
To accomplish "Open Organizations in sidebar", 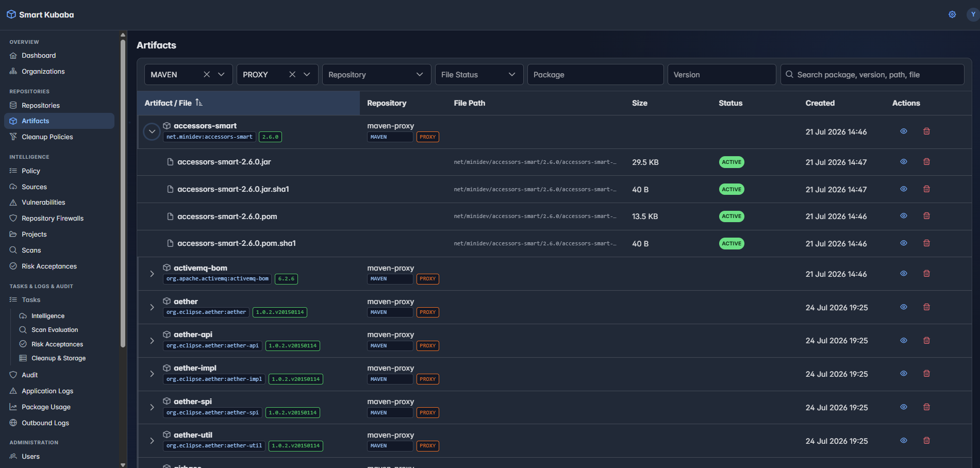I will tap(59, 72).
